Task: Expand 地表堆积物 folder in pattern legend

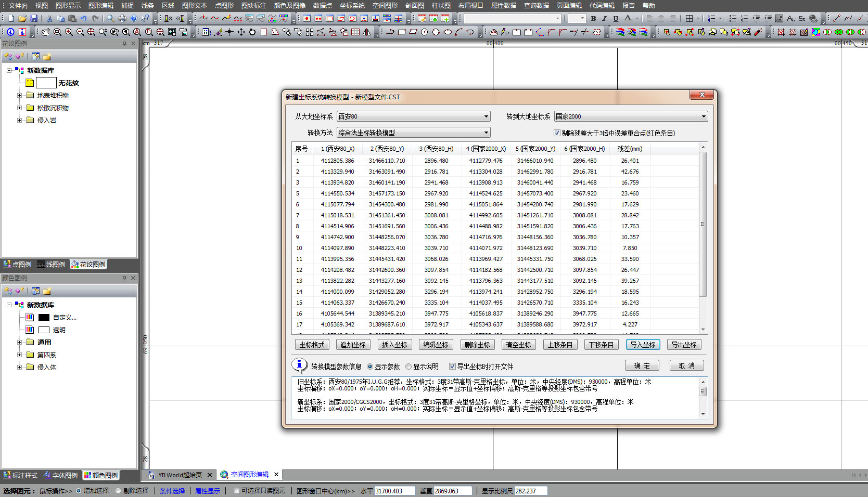Action: [x=20, y=95]
